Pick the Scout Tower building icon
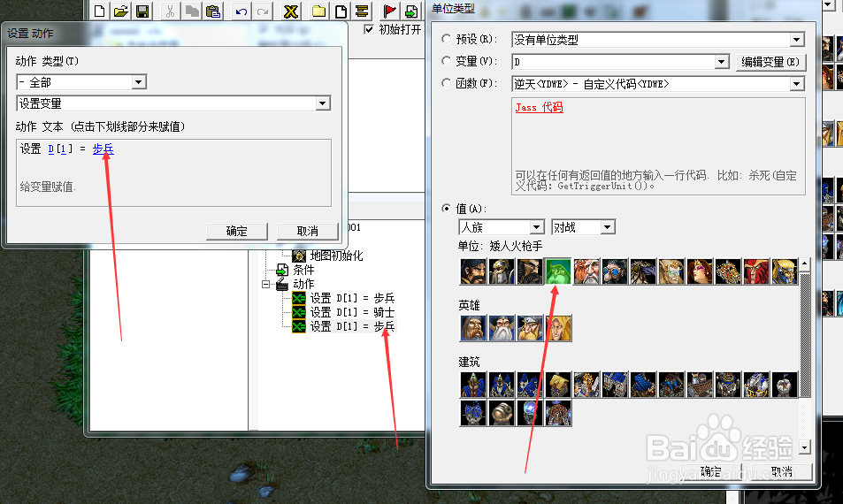 pos(785,385)
